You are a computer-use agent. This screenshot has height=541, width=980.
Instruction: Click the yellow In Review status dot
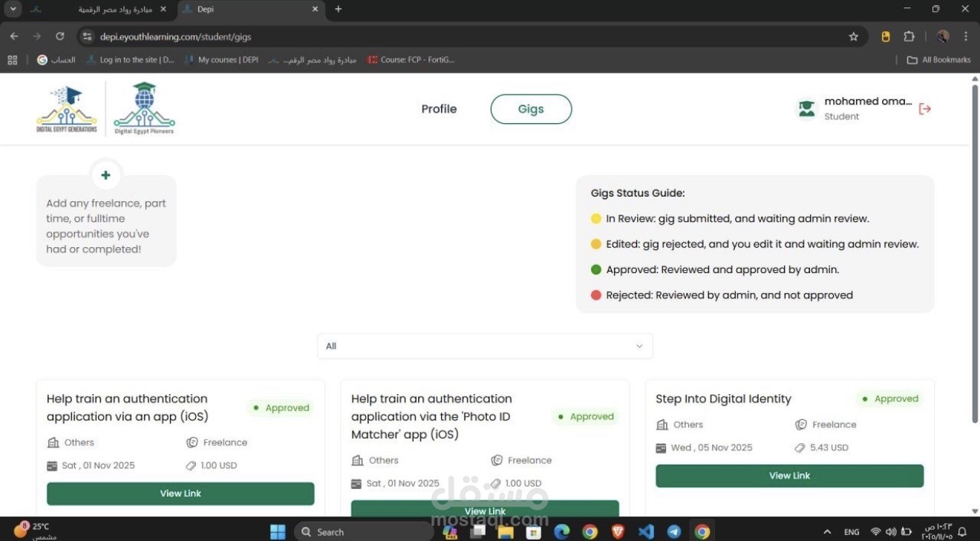[595, 219]
